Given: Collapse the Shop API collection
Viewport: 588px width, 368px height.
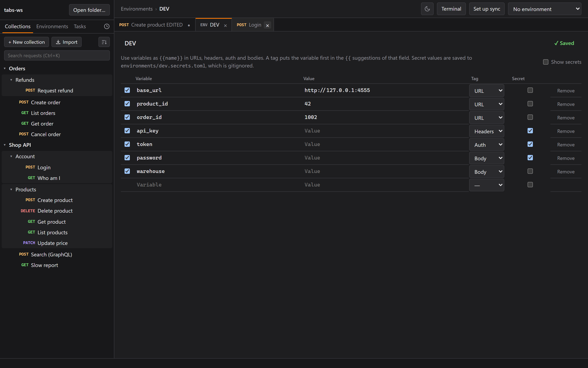Looking at the screenshot, I should click(x=5, y=145).
